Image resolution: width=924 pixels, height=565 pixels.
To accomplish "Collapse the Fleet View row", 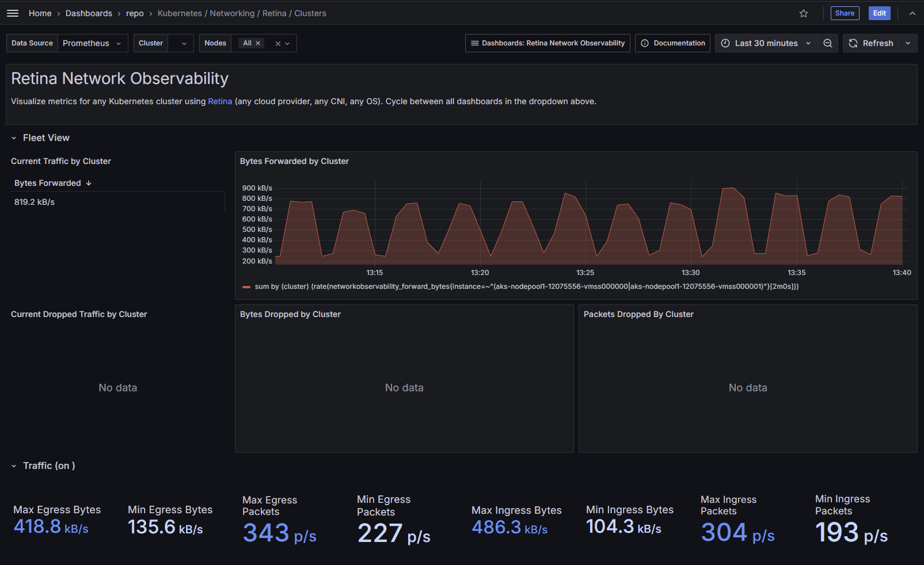I will 14,138.
